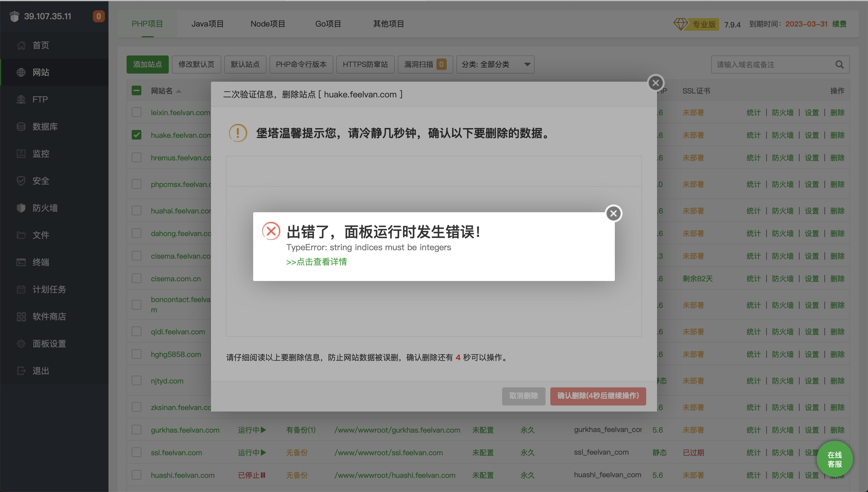The image size is (868, 492).
Task: Open 首页 home icon in sidebar
Action: pyautogui.click(x=21, y=45)
